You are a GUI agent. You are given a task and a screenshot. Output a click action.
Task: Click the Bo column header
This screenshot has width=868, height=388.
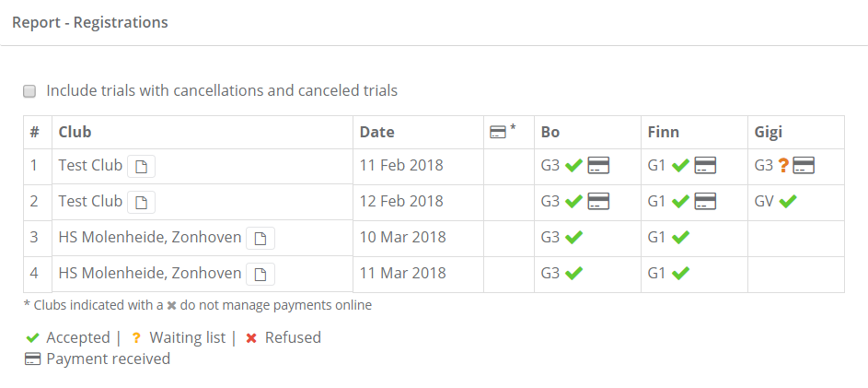[550, 132]
